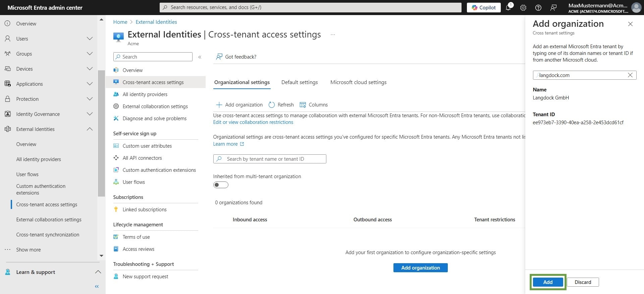This screenshot has width=644, height=294.
Task: Click Got feedback? link
Action: [236, 57]
